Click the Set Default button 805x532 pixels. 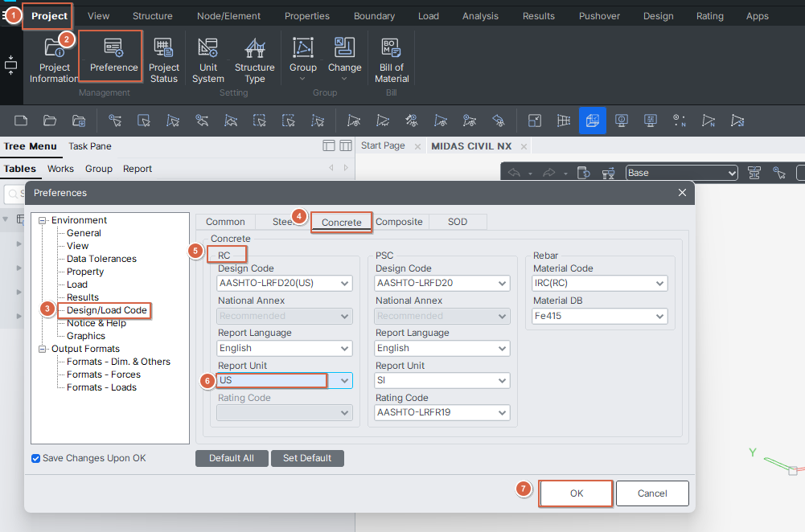coord(307,458)
